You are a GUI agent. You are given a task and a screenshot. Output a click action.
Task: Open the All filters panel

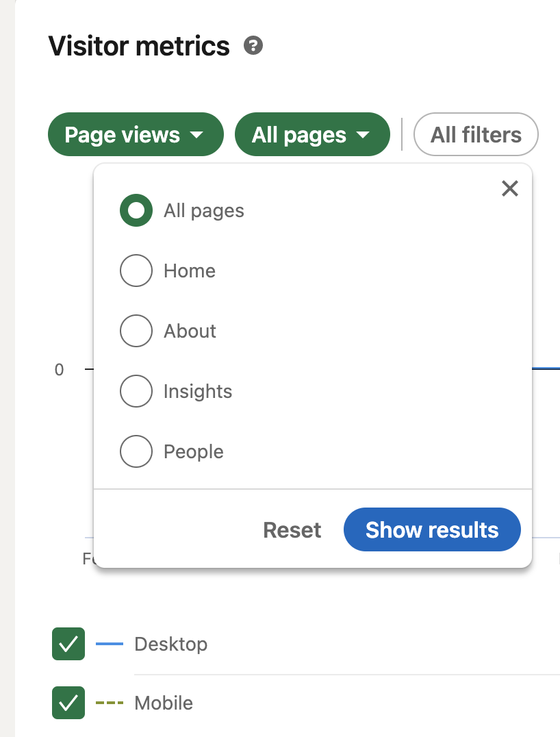476,134
